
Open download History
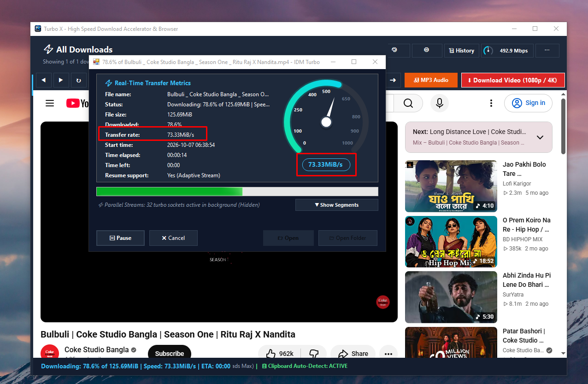click(x=461, y=51)
